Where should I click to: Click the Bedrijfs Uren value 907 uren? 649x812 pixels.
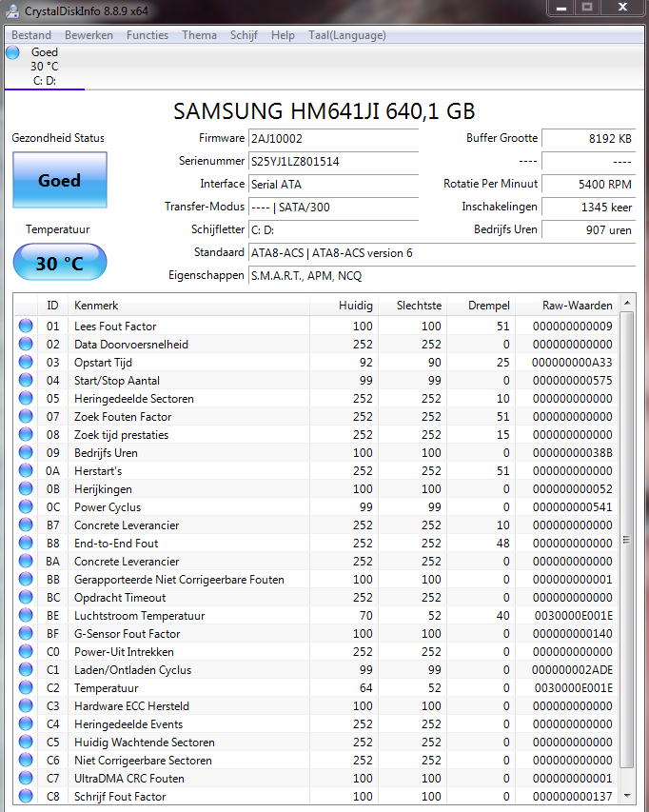(x=588, y=230)
